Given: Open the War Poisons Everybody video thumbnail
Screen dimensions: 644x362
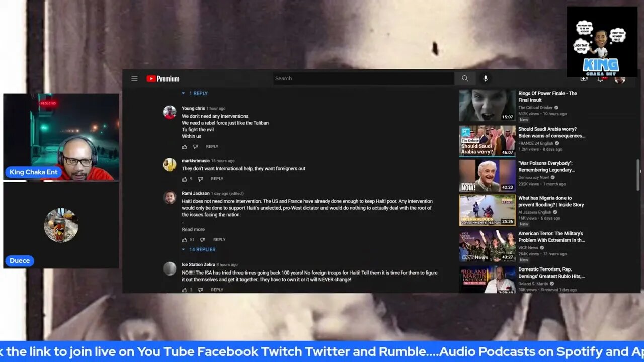Looking at the screenshot, I should pyautogui.click(x=487, y=175).
